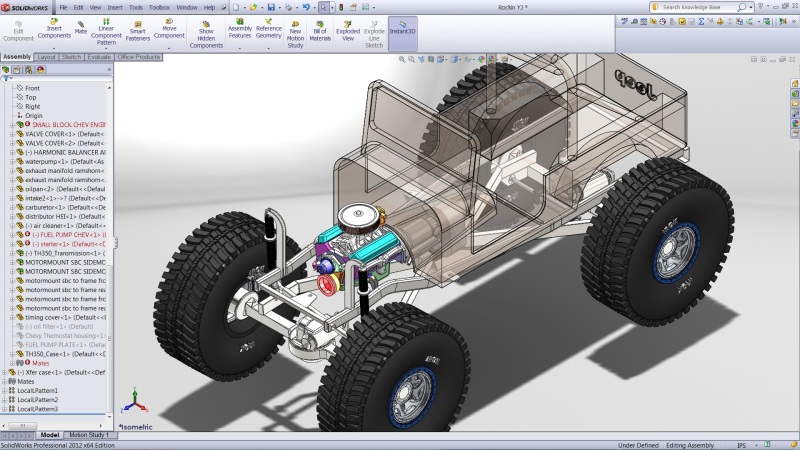Select the FUEL PUMP CHEV<1> item

(68, 235)
